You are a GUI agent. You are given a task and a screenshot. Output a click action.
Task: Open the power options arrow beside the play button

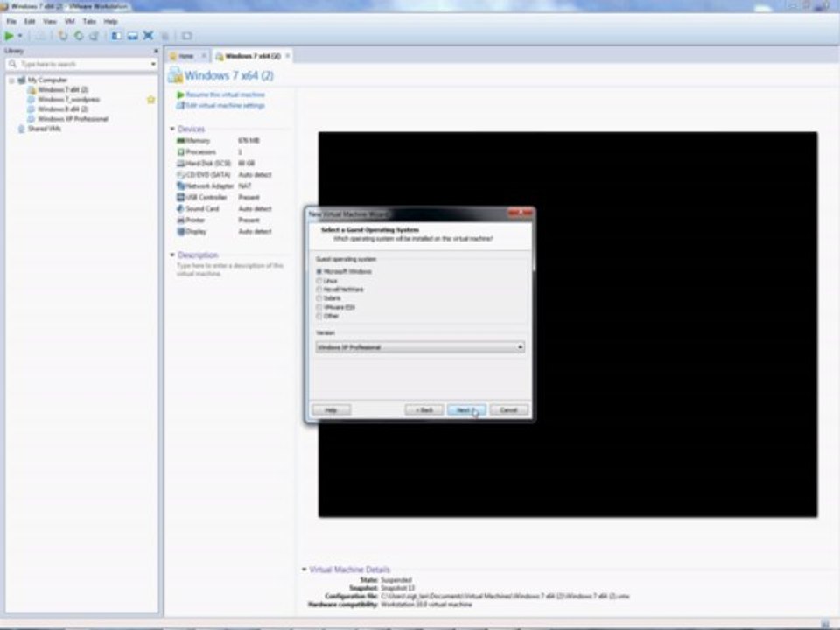(20, 36)
